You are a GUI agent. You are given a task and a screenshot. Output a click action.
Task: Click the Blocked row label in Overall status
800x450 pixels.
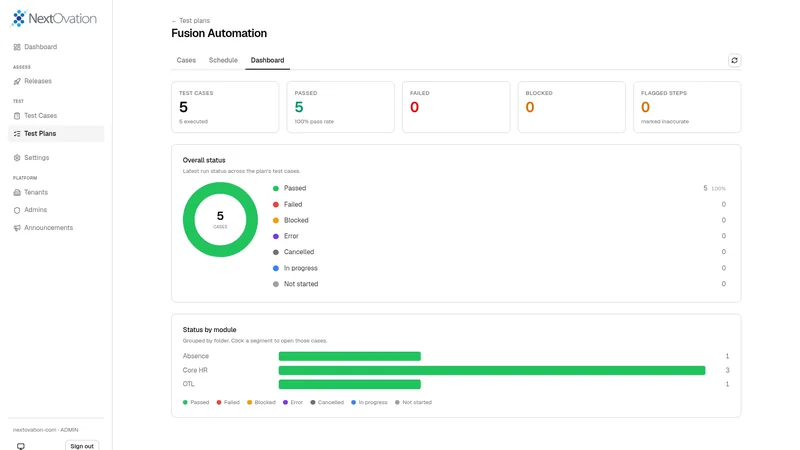pyautogui.click(x=296, y=220)
